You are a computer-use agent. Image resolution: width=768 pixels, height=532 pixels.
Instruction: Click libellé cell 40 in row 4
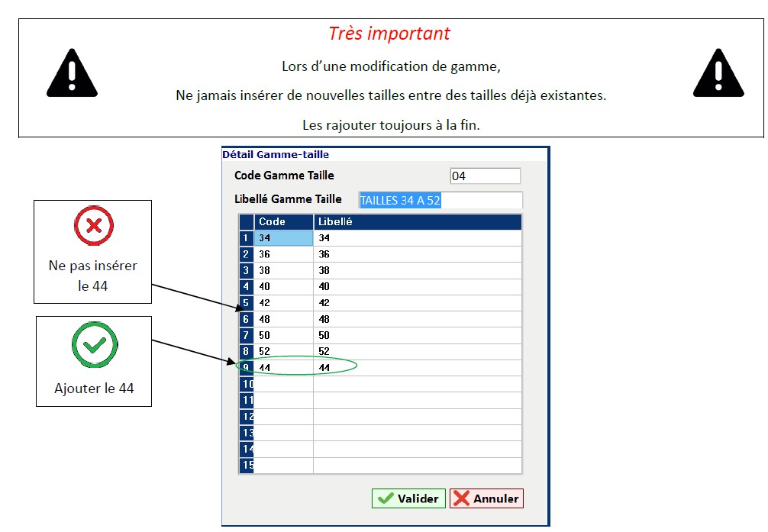(x=418, y=287)
